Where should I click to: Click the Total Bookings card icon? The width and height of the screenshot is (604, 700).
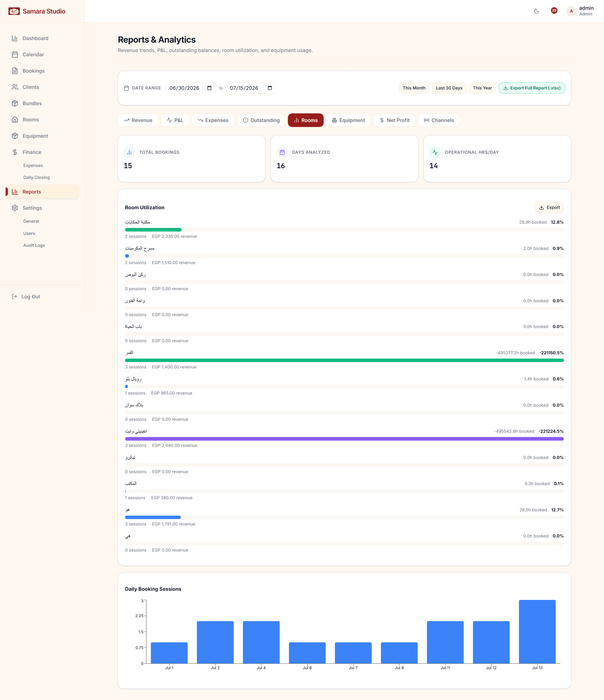point(129,152)
